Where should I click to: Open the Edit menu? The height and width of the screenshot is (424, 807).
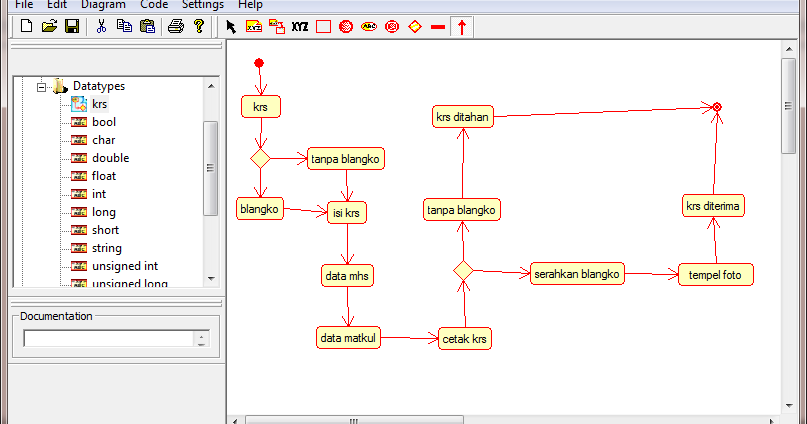pos(57,5)
